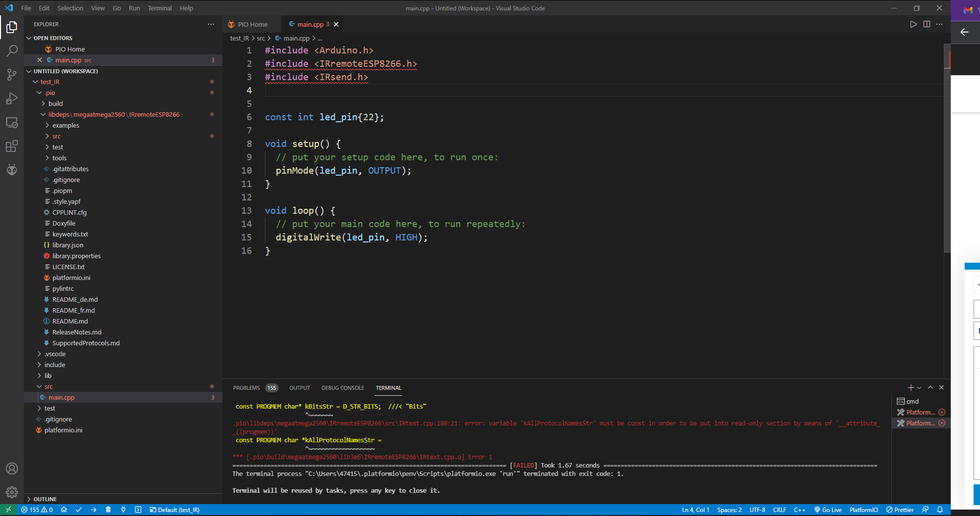Expand the OUTLINE section
This screenshot has width=980, height=516.
pyautogui.click(x=45, y=499)
